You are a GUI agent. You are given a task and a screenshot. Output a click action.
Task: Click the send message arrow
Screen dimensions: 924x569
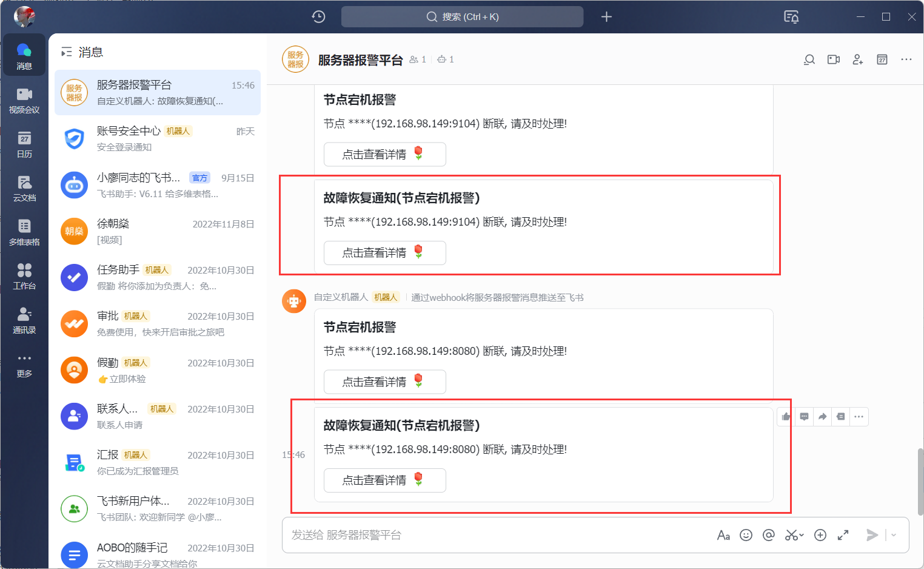[x=872, y=535]
